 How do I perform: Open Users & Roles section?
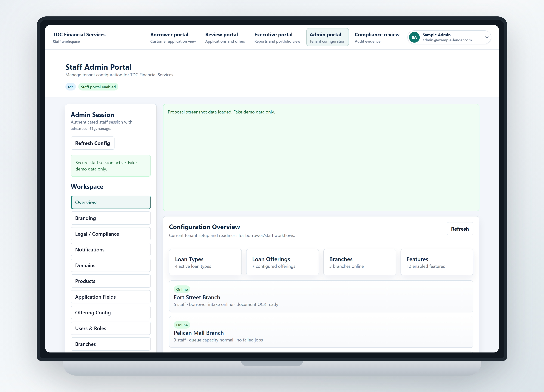tap(111, 328)
